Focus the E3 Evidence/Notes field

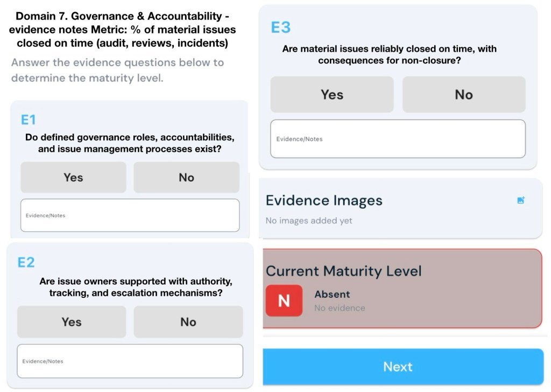tap(398, 139)
